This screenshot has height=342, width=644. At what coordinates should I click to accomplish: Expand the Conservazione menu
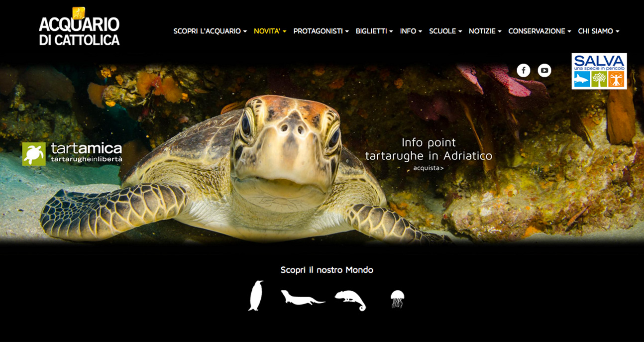[540, 31]
